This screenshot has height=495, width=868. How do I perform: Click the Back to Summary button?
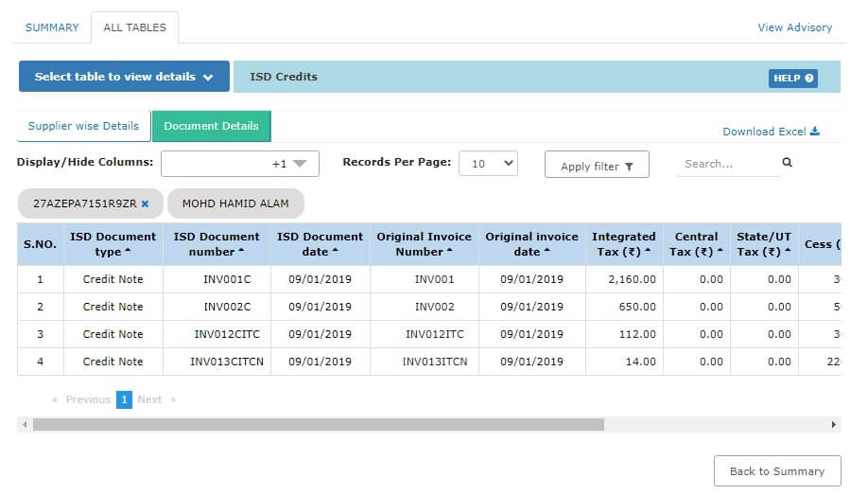(x=776, y=471)
